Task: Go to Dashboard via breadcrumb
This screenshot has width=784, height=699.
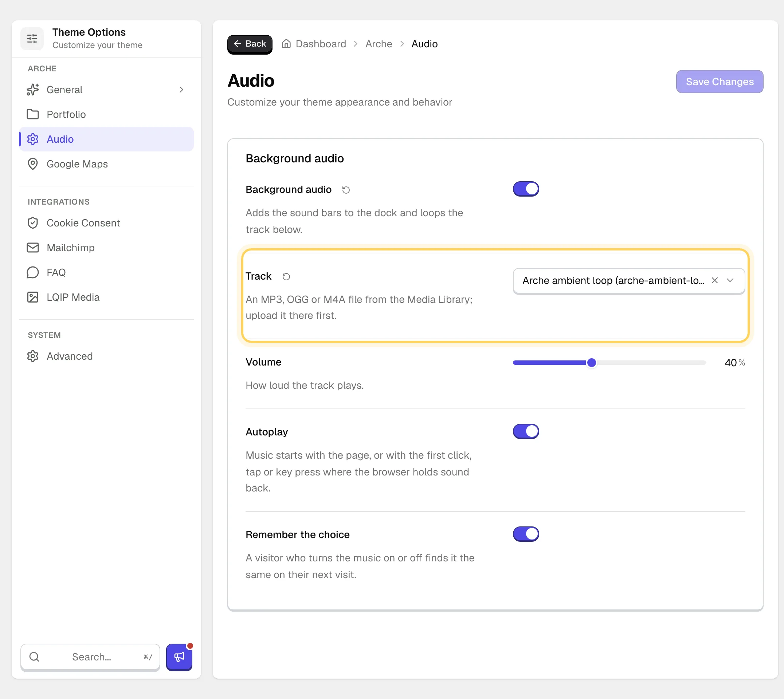Action: (x=321, y=44)
